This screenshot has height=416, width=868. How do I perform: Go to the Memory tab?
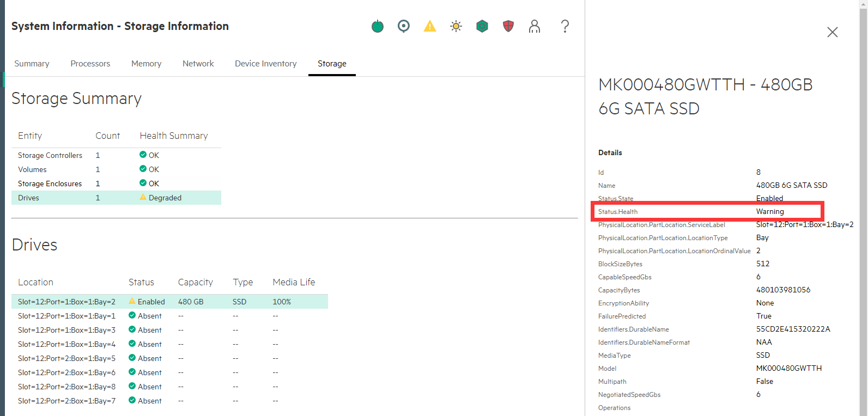tap(147, 64)
